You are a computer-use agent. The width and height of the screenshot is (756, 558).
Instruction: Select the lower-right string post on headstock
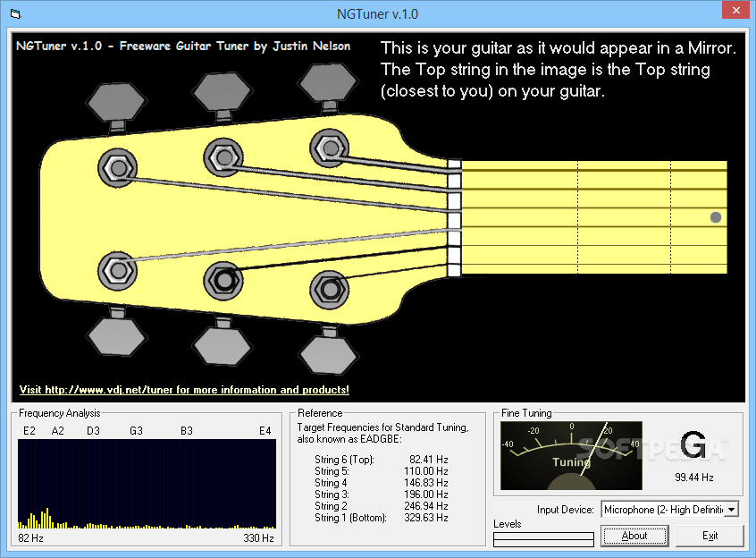click(330, 290)
